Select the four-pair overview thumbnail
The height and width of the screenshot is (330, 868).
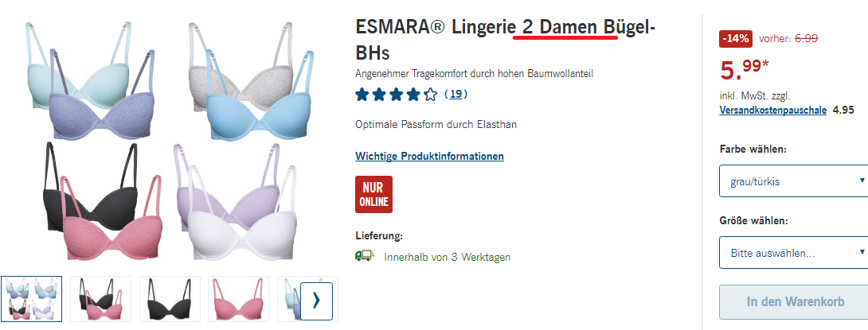32,299
